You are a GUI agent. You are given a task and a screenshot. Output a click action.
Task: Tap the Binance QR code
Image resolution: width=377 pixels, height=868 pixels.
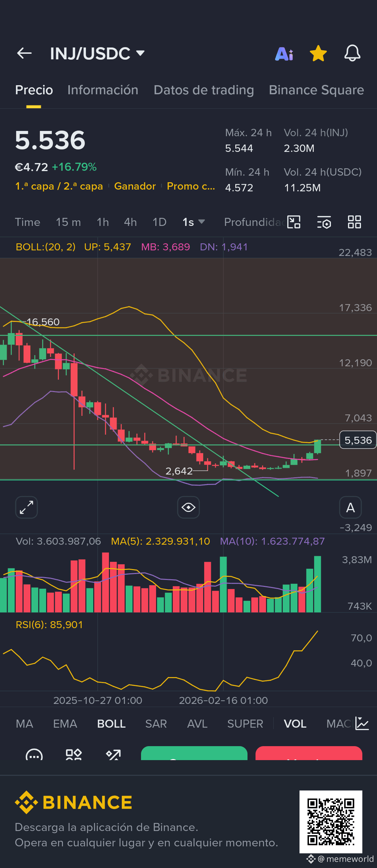(331, 822)
